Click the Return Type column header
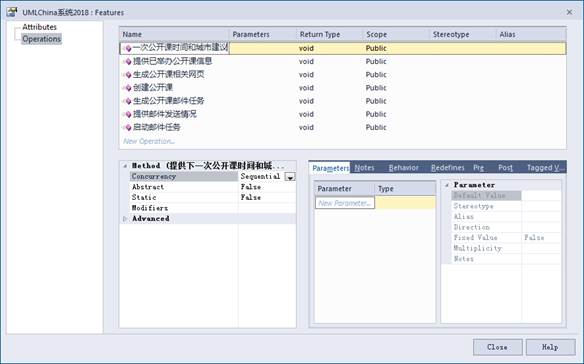The image size is (584, 364). pos(330,34)
